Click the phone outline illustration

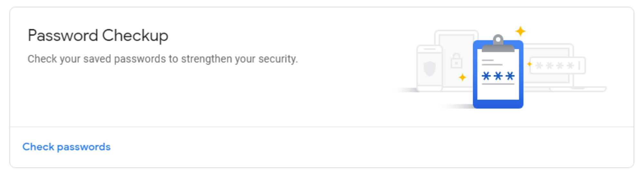[x=430, y=69]
